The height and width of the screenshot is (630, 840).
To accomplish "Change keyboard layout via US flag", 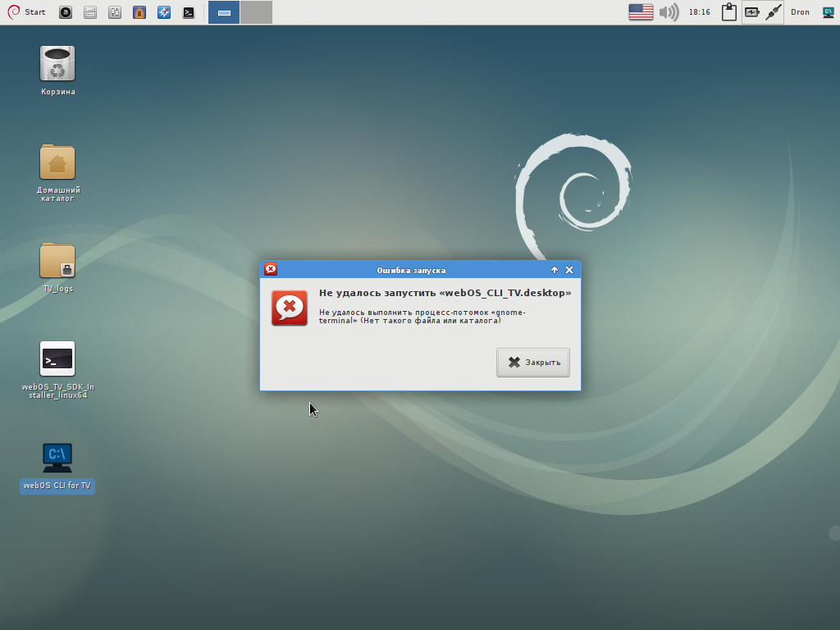I will click(x=641, y=12).
